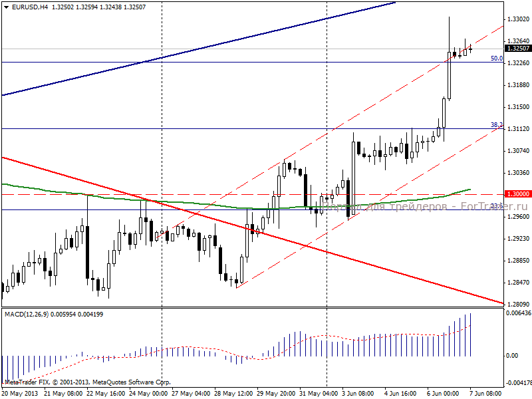Click price axis label 1.31880
This screenshot has width=532, height=399.
pos(518,85)
